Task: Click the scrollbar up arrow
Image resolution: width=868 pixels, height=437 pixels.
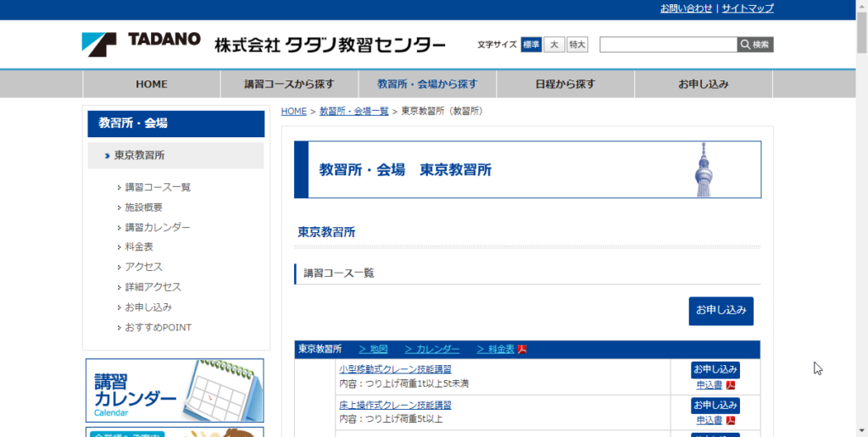Action: coord(862,4)
